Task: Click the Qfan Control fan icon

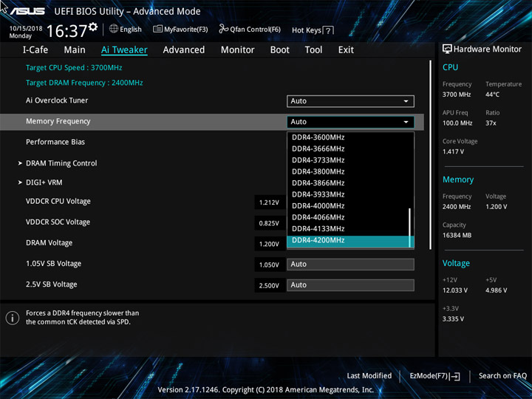Action: click(x=223, y=29)
